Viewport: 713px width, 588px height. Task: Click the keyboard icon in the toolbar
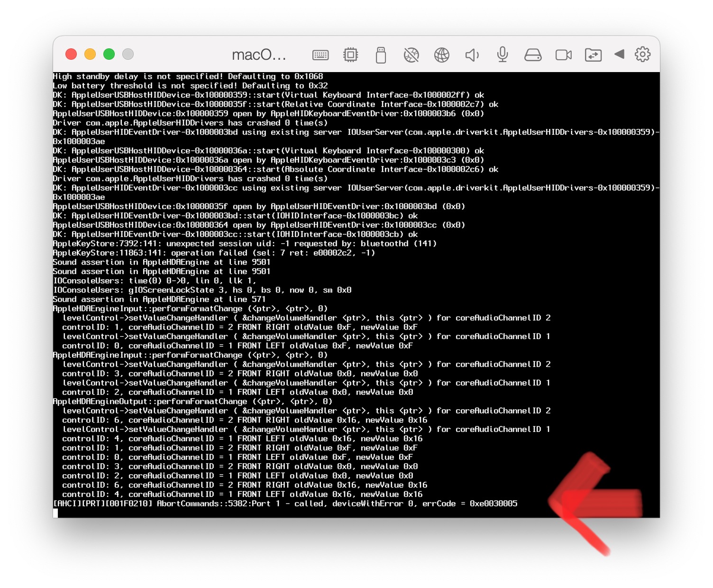pos(320,55)
